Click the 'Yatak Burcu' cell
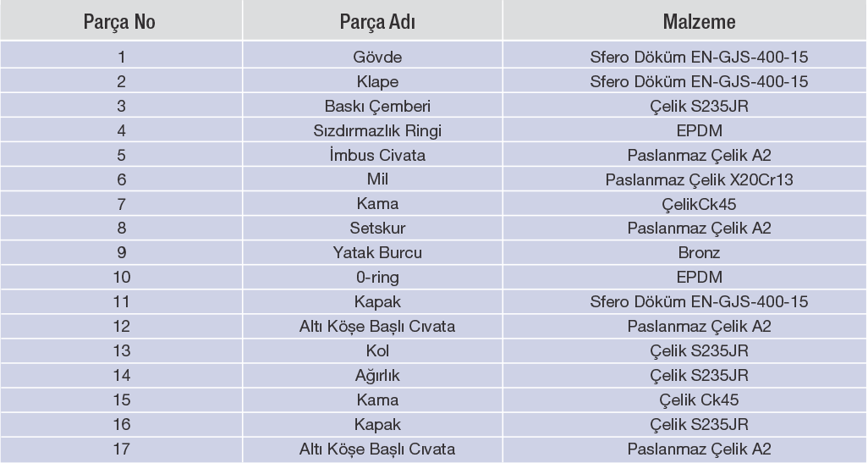This screenshot has width=868, height=463. [x=376, y=253]
